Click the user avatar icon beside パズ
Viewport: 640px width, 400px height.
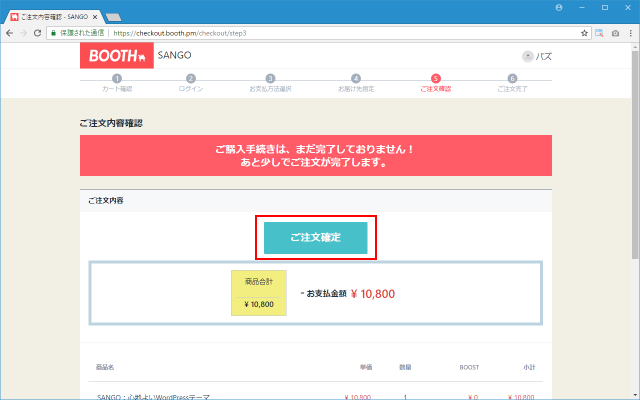pos(527,56)
